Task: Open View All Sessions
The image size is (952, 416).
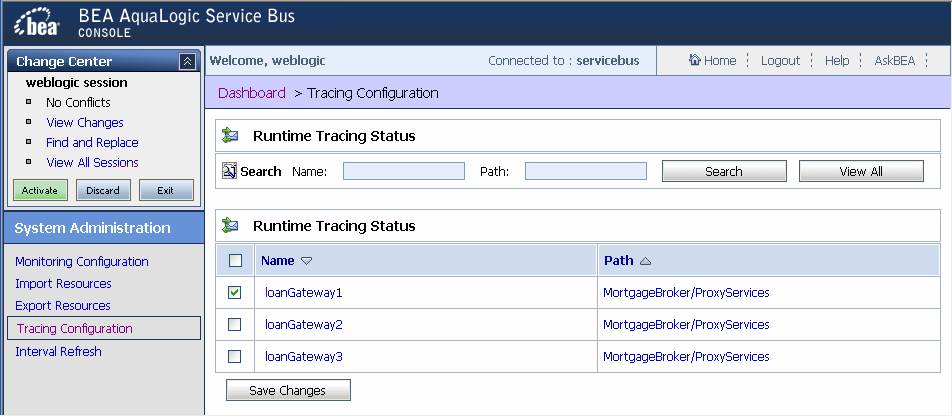Action: coord(92,163)
